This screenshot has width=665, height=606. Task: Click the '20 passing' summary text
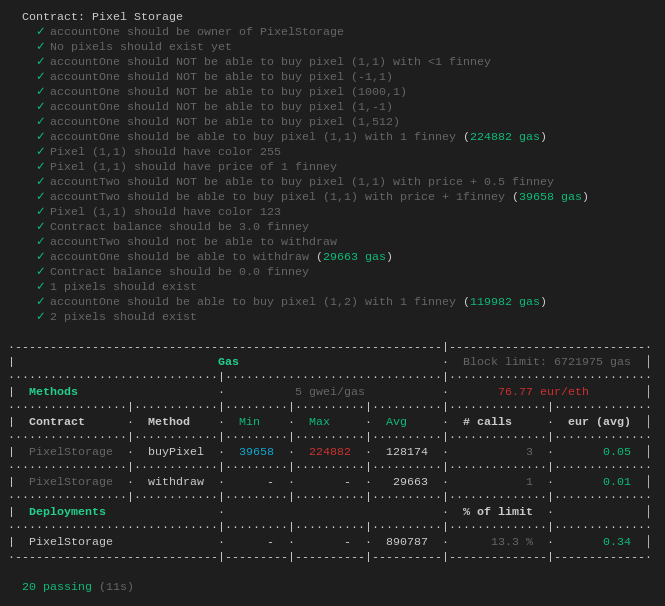[x=57, y=586]
